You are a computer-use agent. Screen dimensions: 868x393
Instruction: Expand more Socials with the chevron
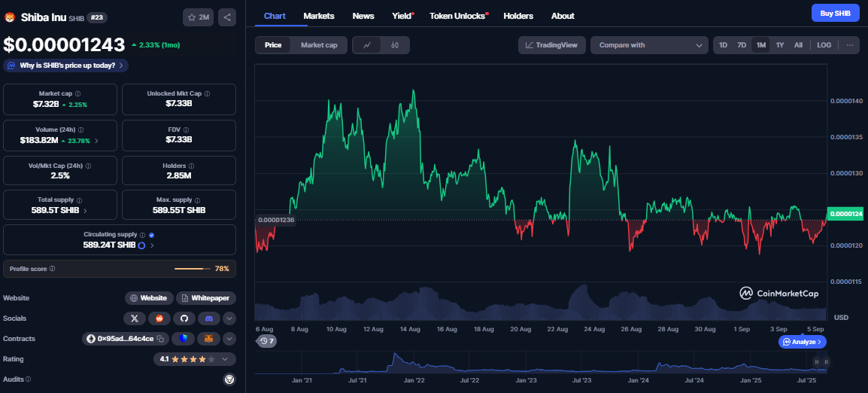click(x=229, y=318)
